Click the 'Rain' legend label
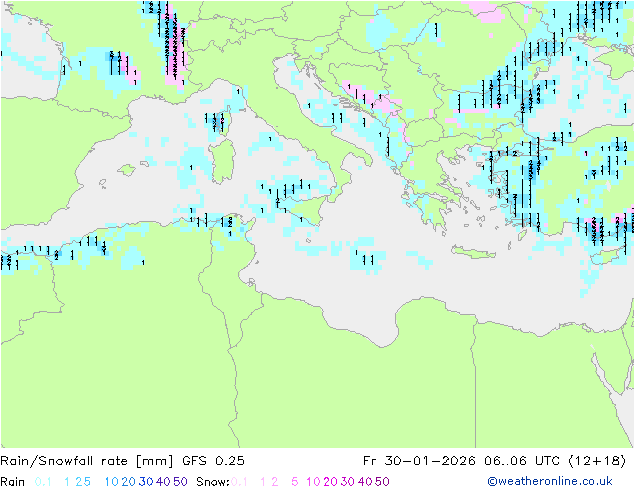The width and height of the screenshot is (634, 490). (x=13, y=482)
